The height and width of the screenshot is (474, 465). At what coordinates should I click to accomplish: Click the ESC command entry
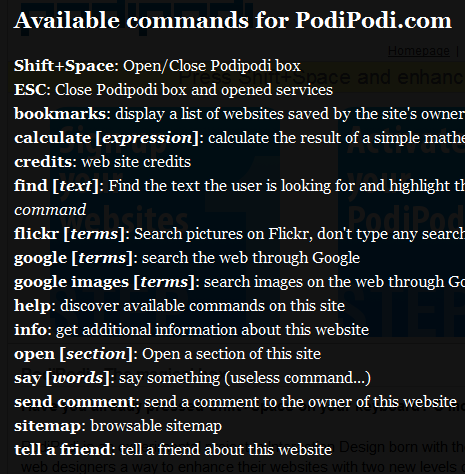pyautogui.click(x=30, y=90)
